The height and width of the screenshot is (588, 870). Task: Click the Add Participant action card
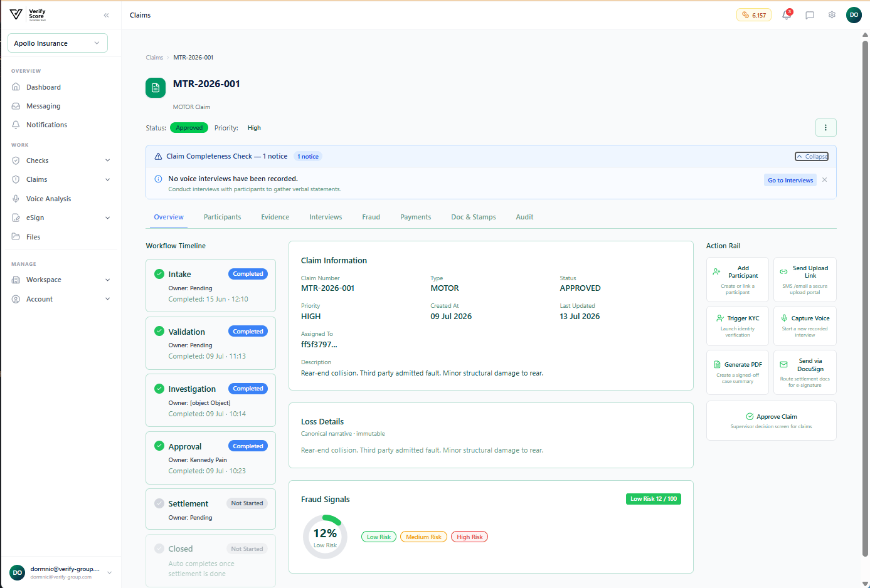(x=738, y=280)
